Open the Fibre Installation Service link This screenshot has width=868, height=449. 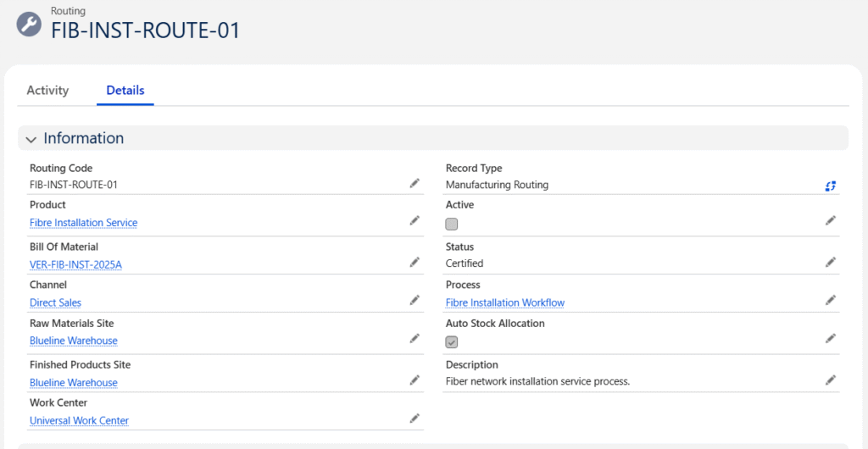click(x=83, y=223)
